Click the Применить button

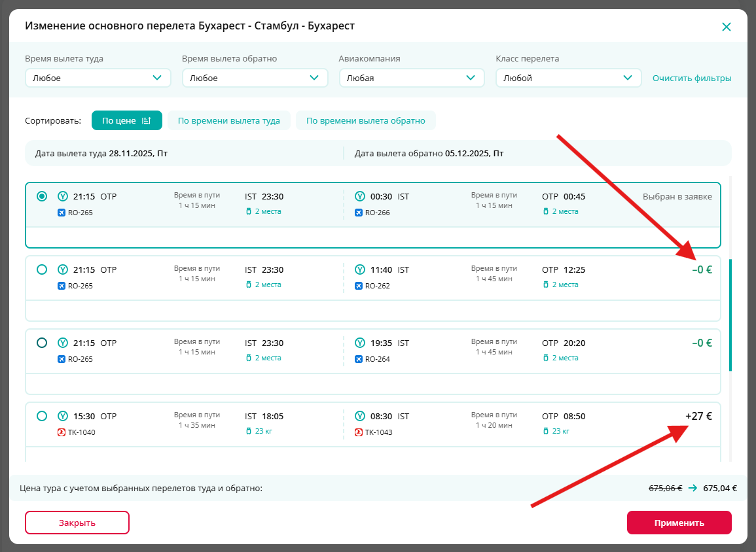679,523
